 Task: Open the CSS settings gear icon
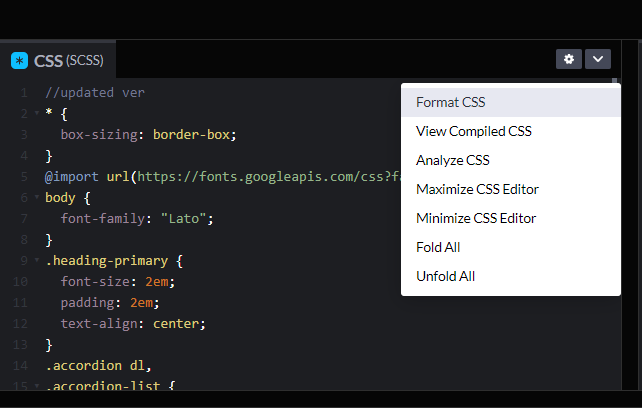[569, 59]
